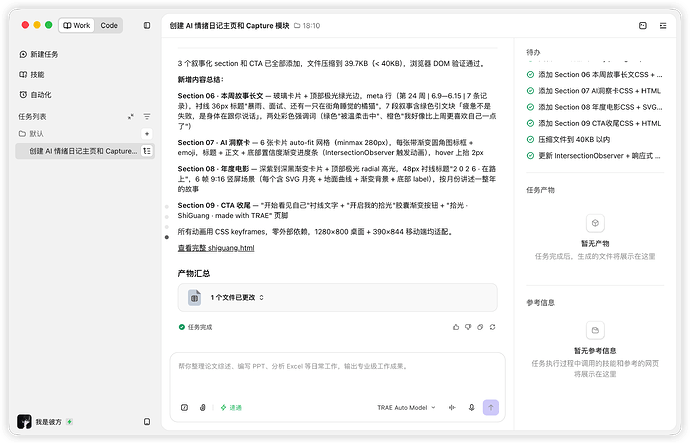Select todo 更新 IntersectionObserver + 响应式

[x=595, y=156]
